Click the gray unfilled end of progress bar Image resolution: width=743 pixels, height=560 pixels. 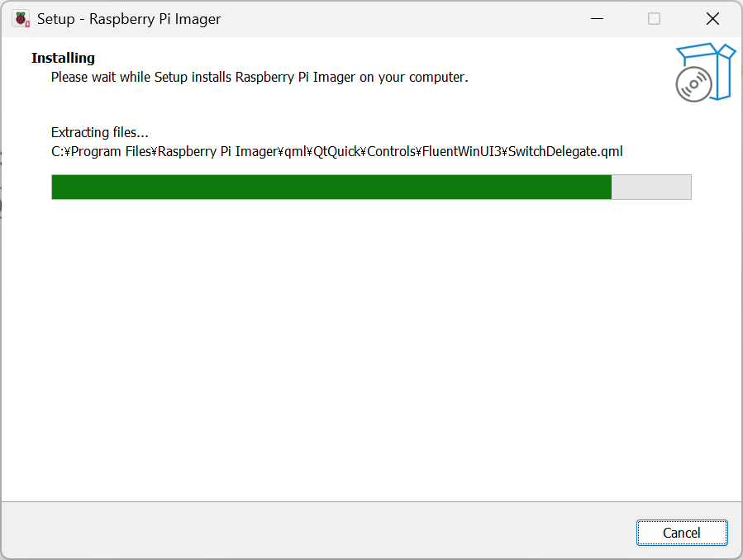pos(651,187)
